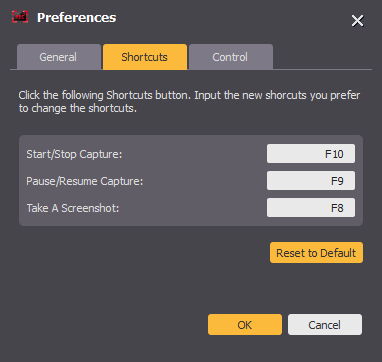Screen dimensions: 382x362
Task: Select the F9 Pause/Resume shortcut field
Action: [x=311, y=181]
